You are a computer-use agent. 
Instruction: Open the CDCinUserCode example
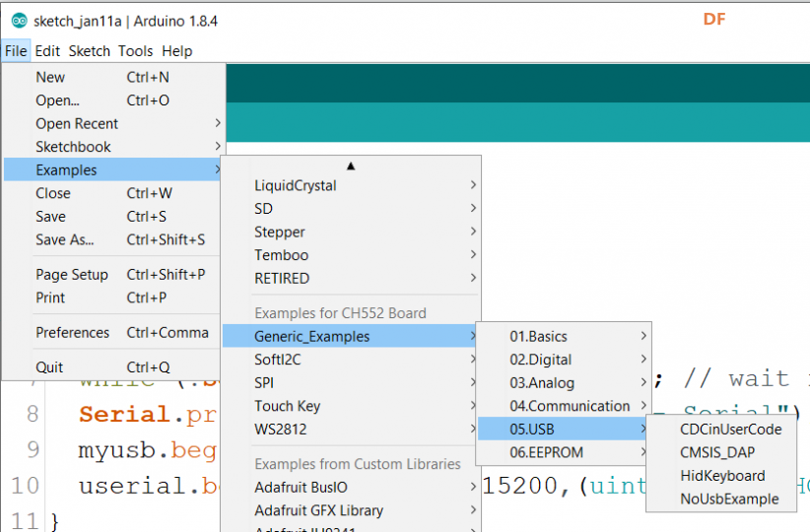coord(721,430)
